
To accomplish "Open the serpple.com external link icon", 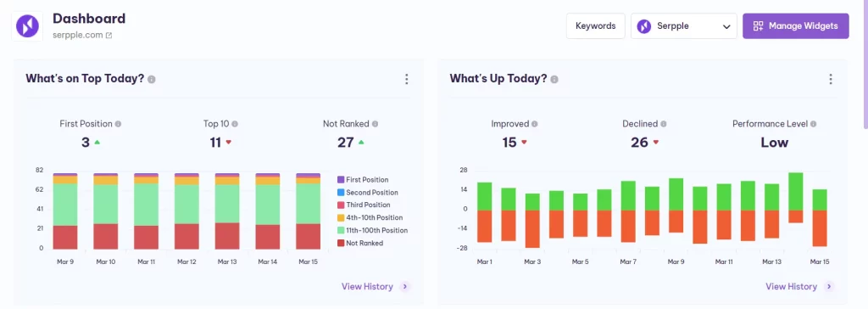I will 108,35.
